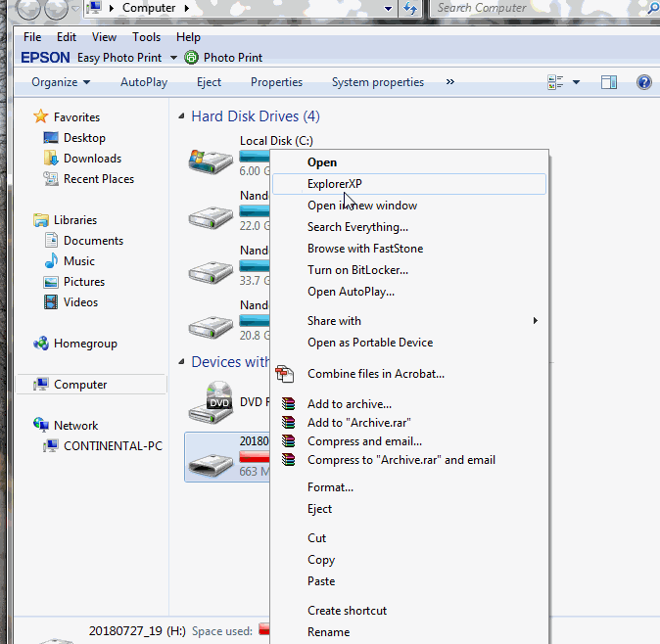Choose Rename from context menu
The image size is (660, 644).
coord(409,632)
